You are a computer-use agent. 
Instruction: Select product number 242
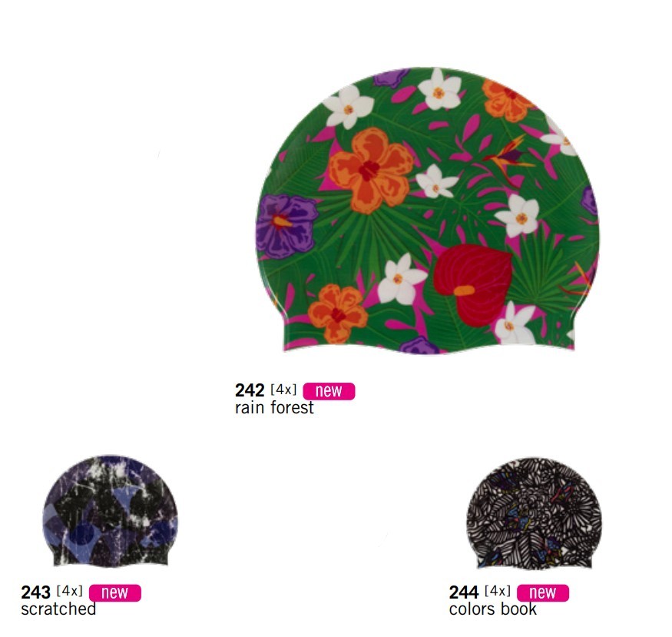pyautogui.click(x=250, y=390)
